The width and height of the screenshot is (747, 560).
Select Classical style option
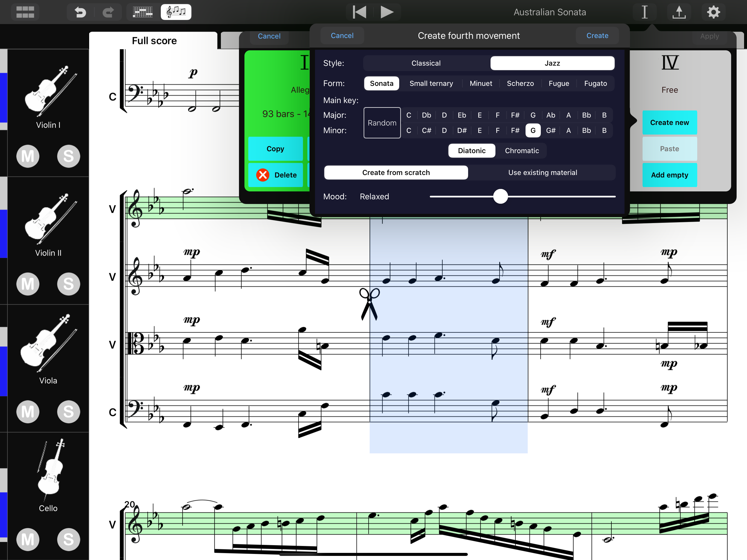pos(426,63)
